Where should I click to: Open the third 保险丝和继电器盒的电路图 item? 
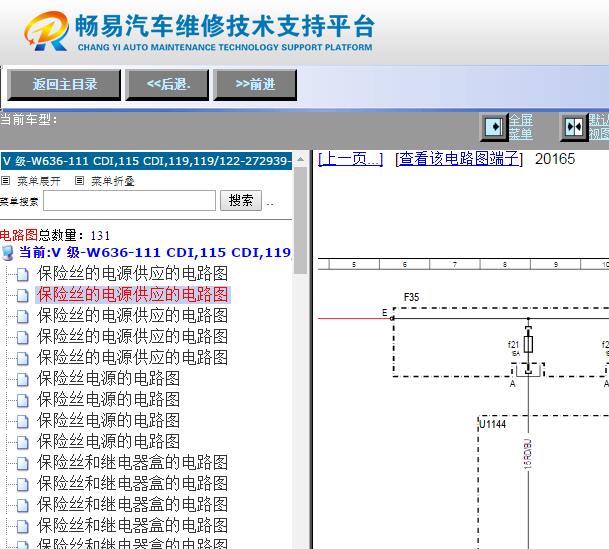click(132, 504)
